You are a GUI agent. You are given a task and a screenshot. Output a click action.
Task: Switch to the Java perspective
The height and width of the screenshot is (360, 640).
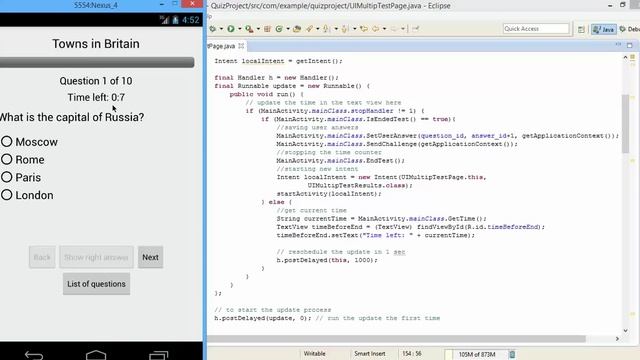click(604, 29)
